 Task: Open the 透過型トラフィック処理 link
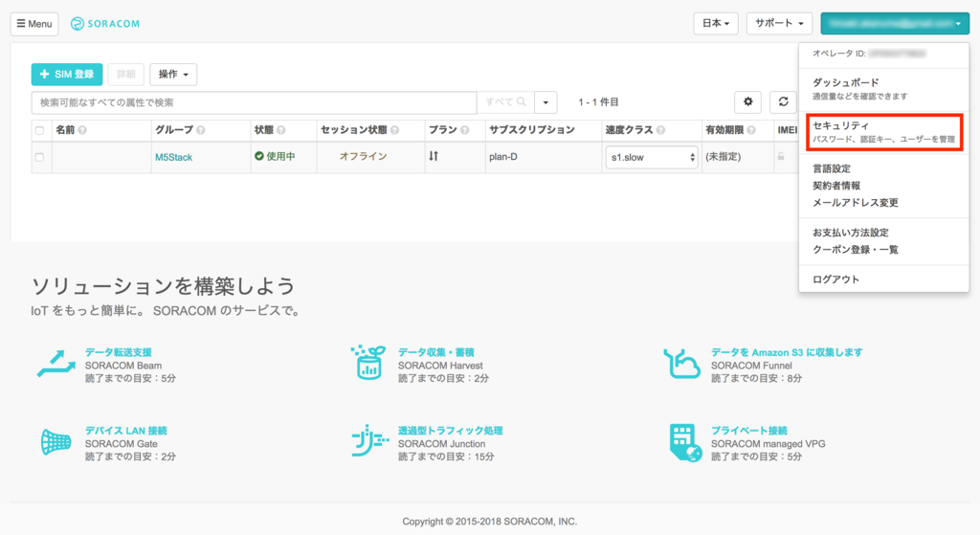coord(450,431)
